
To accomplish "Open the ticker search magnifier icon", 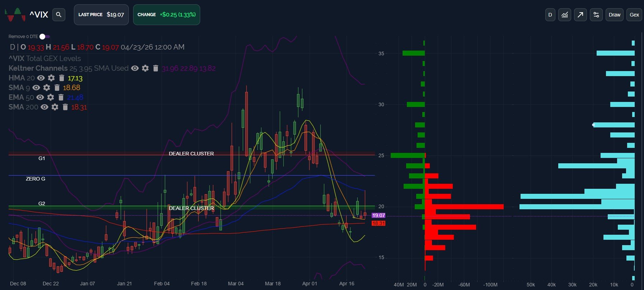I will (x=59, y=15).
